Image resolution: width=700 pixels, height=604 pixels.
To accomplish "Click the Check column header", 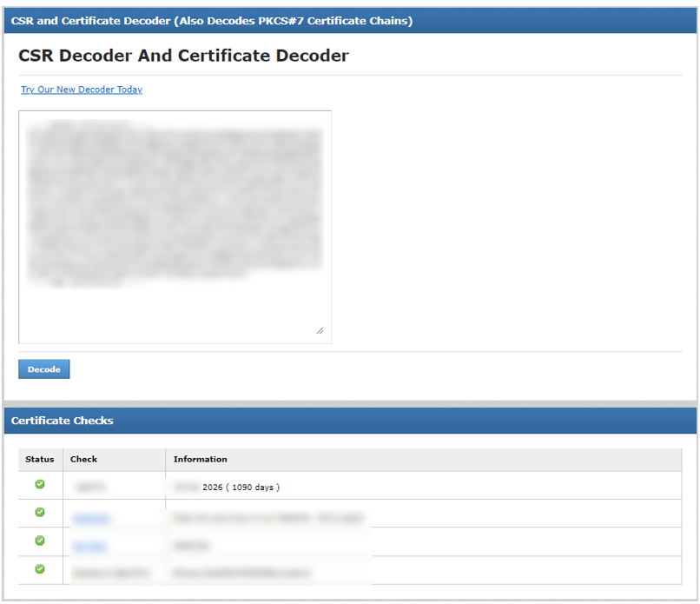I will 84,459.
